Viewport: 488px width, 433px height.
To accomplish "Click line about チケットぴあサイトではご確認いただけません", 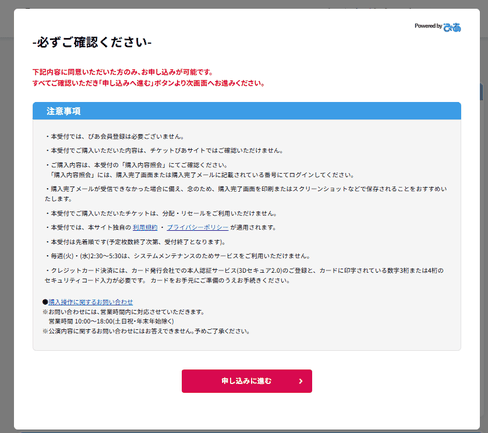I will click(x=164, y=151).
